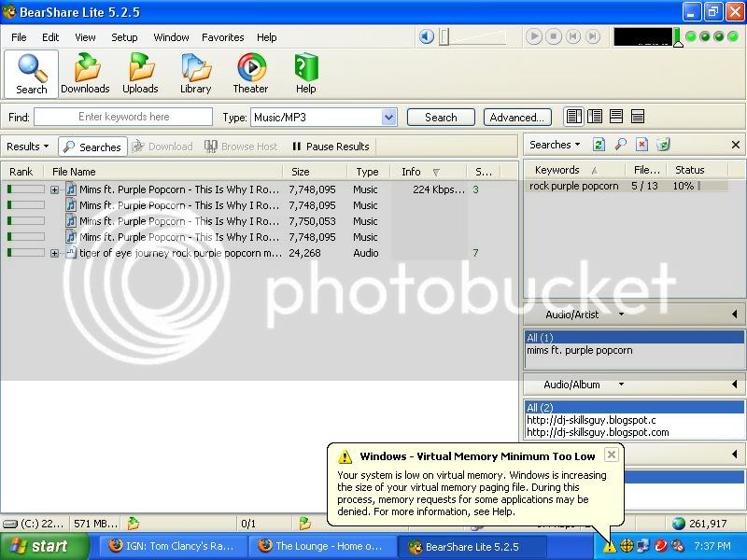Select the fourth results layout icon

(638, 116)
